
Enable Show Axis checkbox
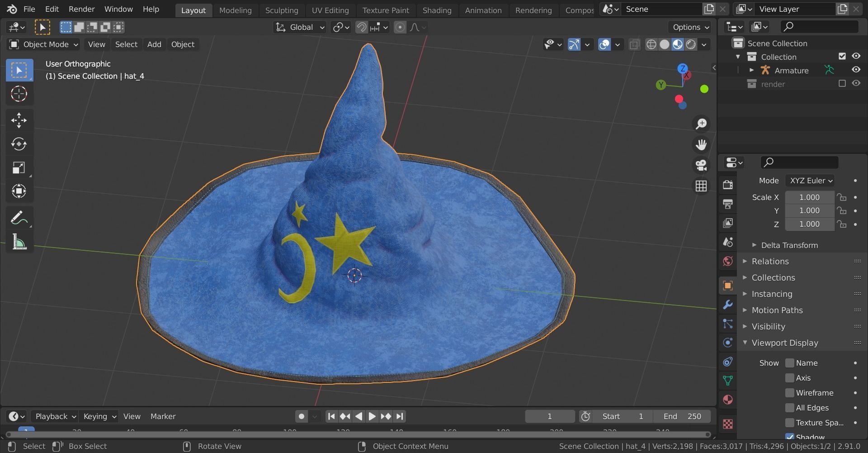[x=790, y=378]
